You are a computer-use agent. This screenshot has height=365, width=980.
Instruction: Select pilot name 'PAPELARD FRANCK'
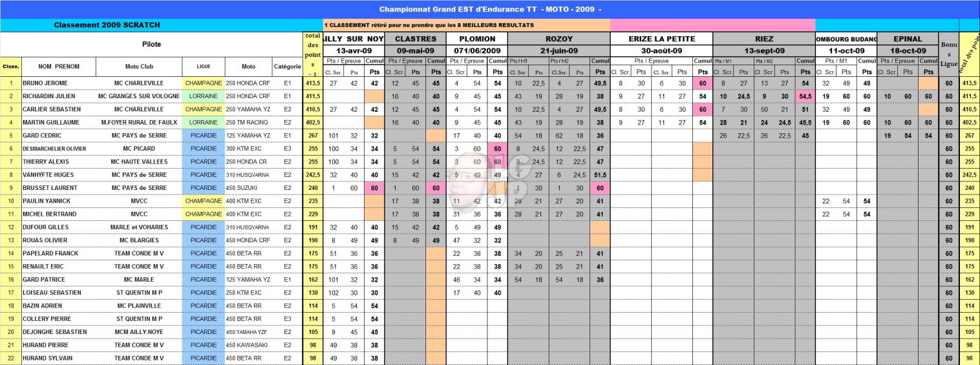(x=49, y=253)
